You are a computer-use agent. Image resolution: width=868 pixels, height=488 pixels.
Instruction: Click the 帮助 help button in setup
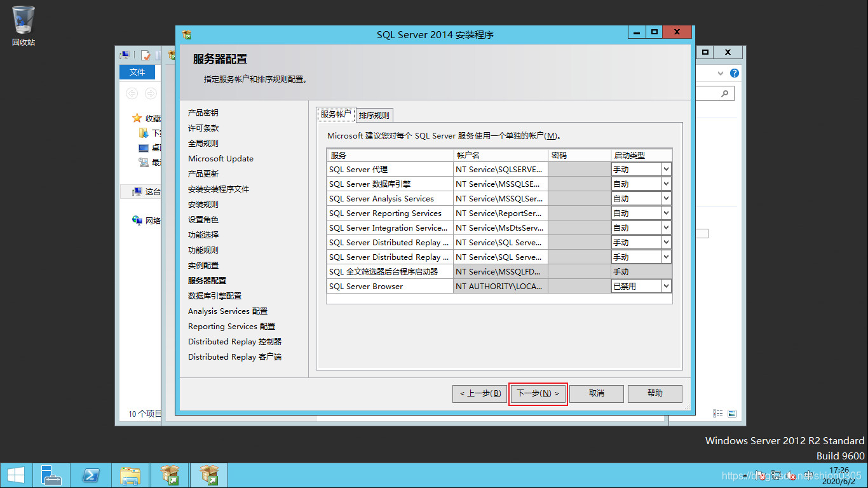pyautogui.click(x=654, y=393)
